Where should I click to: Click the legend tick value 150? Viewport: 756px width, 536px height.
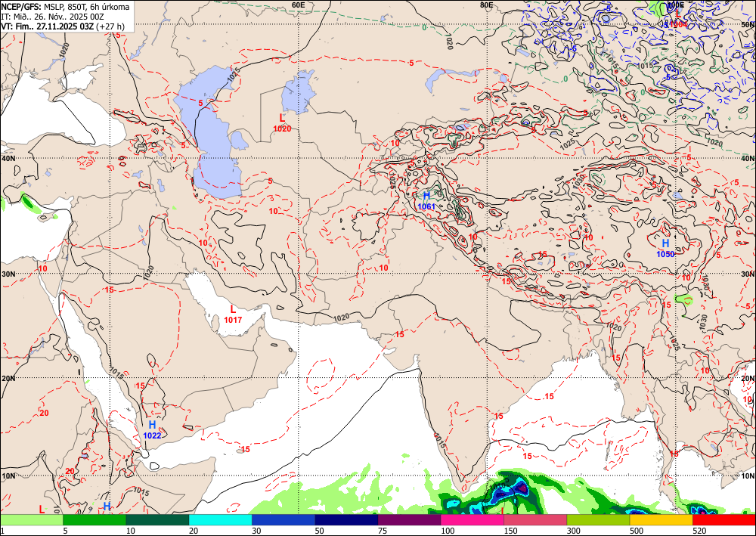coord(512,531)
